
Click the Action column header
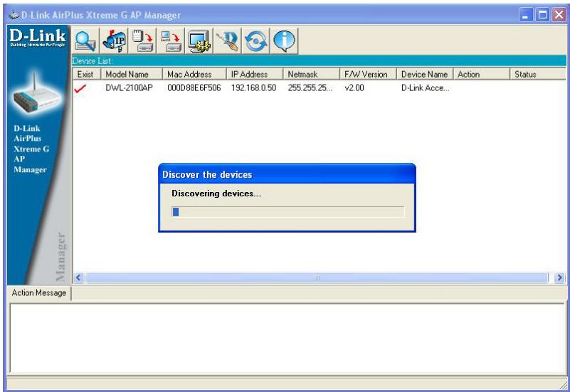tap(482, 74)
